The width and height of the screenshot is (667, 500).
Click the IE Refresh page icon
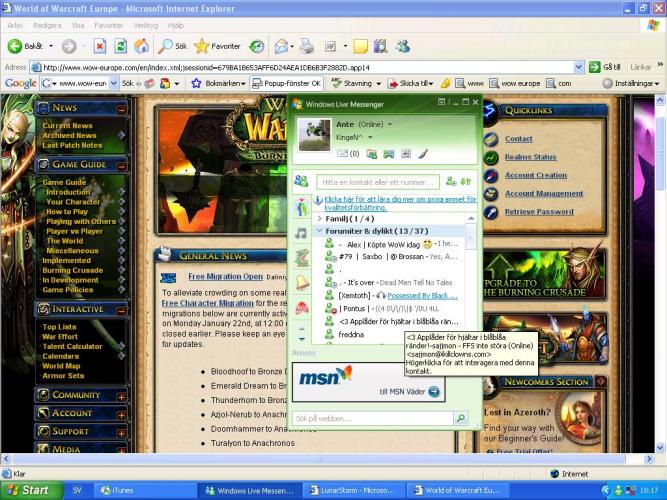point(120,46)
